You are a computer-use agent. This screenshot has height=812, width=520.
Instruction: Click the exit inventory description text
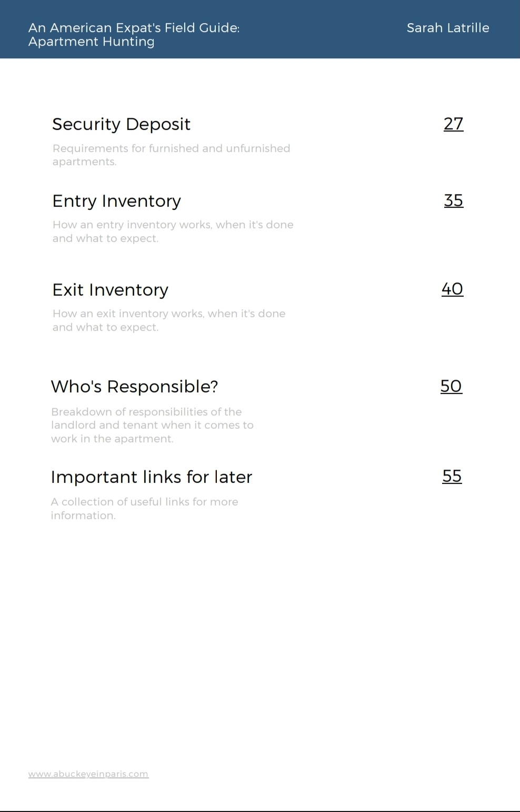168,320
